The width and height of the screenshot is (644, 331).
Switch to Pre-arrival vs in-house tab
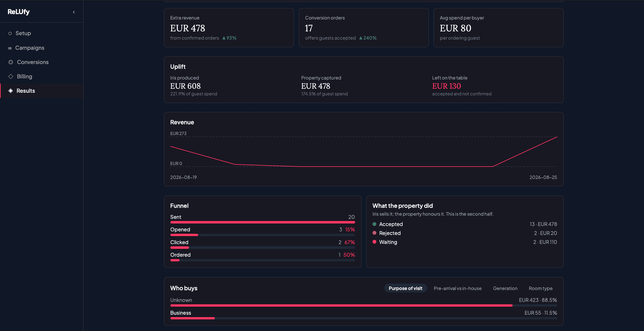click(457, 288)
